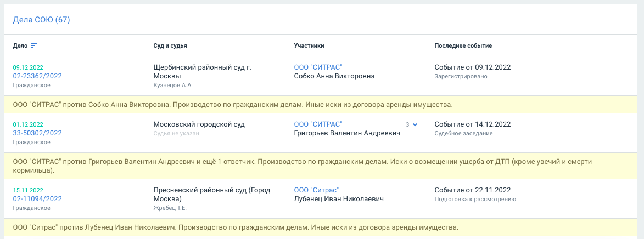This screenshot has height=239, width=644.
Task: Click yellow summary about ущерба от ДТП
Action: 322,166
